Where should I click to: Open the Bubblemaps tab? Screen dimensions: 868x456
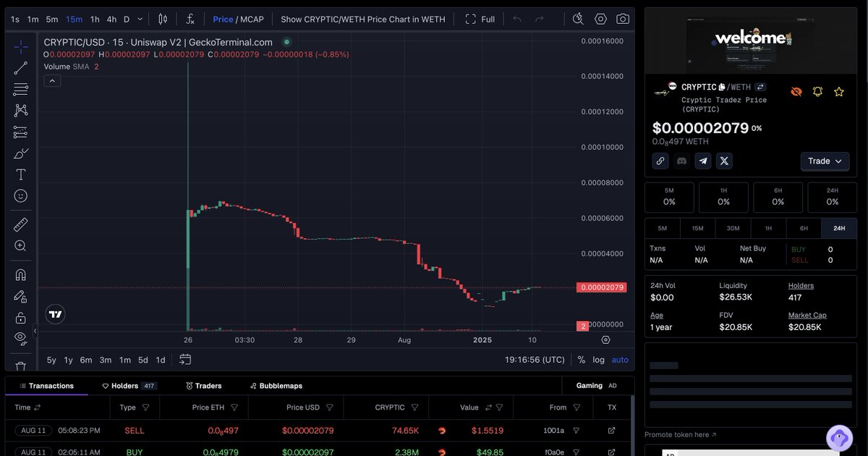click(x=276, y=386)
